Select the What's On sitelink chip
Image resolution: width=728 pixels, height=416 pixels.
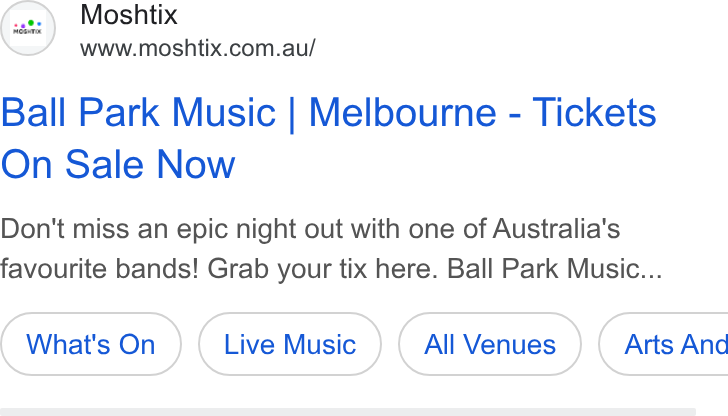coord(91,344)
